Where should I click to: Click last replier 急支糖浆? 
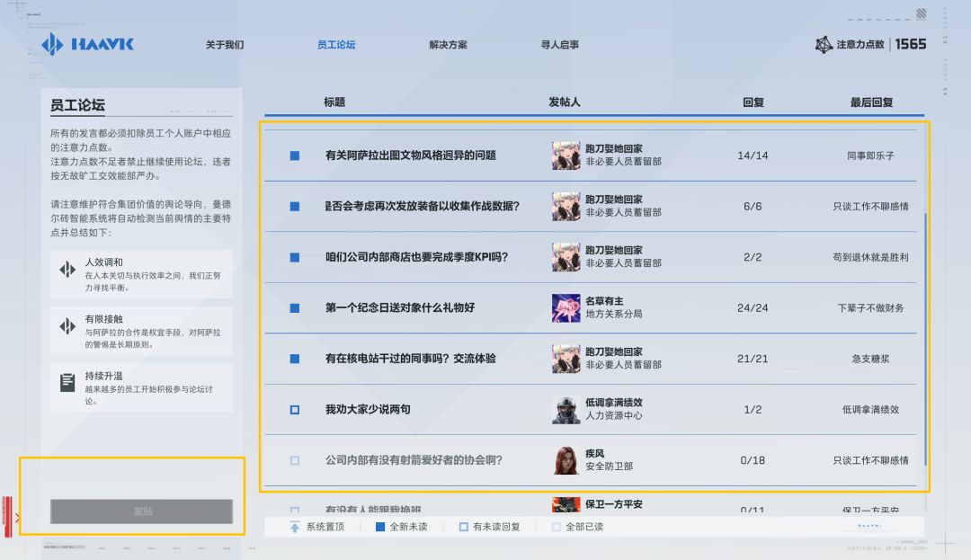click(870, 359)
